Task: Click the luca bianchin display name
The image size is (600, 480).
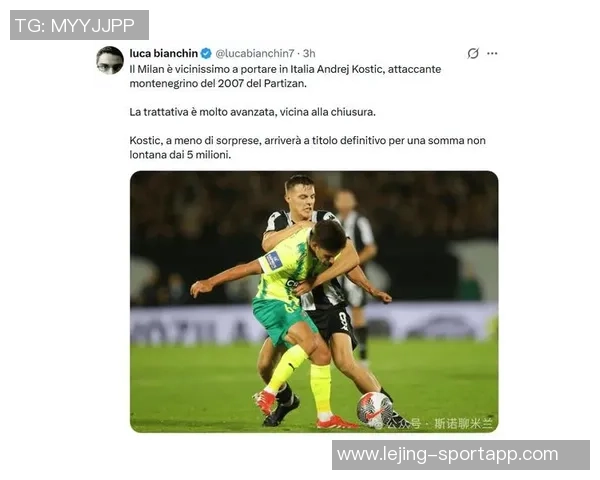Action: pos(164,54)
